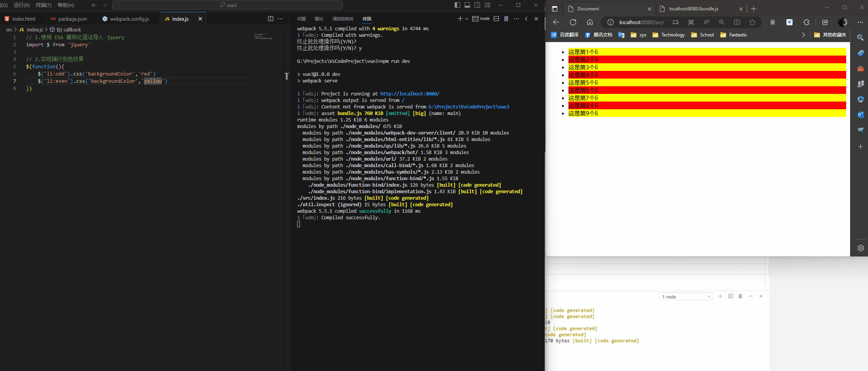
Task: Click the browser back button
Action: (556, 22)
